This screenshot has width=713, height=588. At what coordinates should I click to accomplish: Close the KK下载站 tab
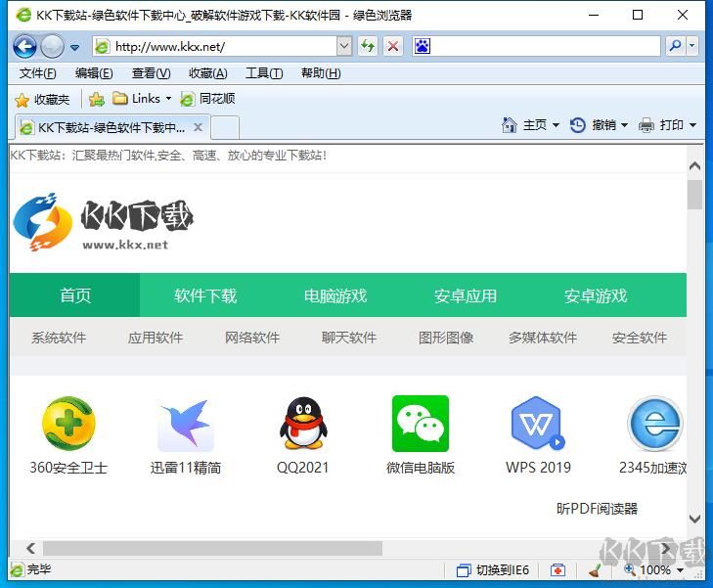[x=198, y=127]
